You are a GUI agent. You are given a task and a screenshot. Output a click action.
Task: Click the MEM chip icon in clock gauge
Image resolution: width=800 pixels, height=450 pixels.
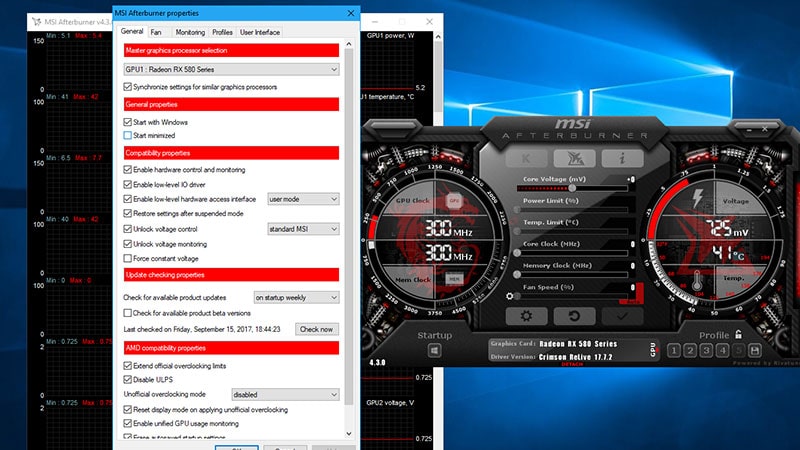click(454, 279)
